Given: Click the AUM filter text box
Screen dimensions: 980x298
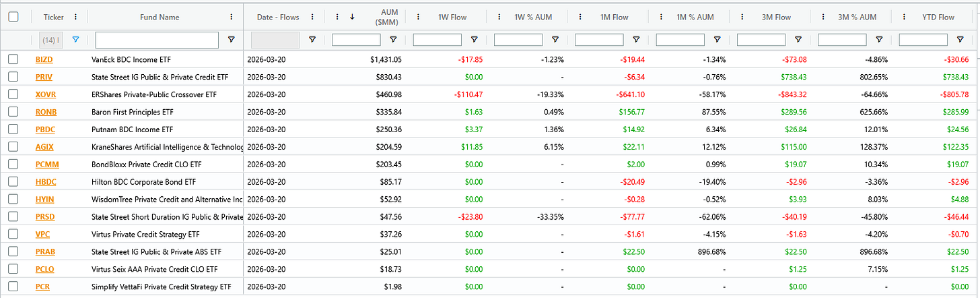Looking at the screenshot, I should pyautogui.click(x=356, y=40).
